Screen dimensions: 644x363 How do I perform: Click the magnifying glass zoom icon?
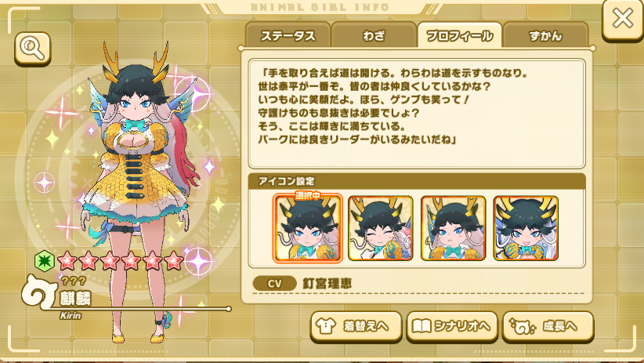coord(32,49)
